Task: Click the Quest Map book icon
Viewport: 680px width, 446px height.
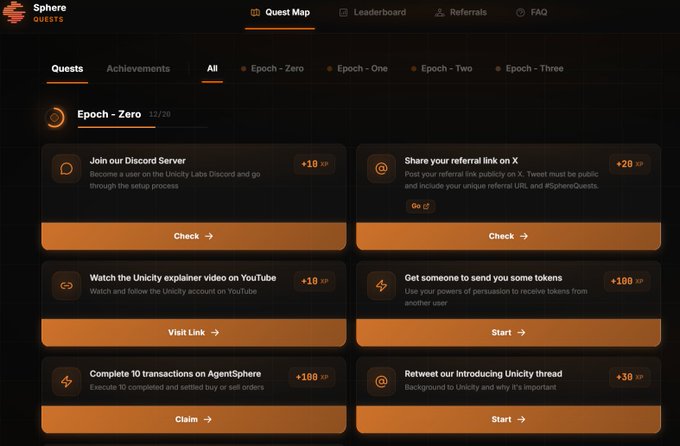Action: pos(255,13)
